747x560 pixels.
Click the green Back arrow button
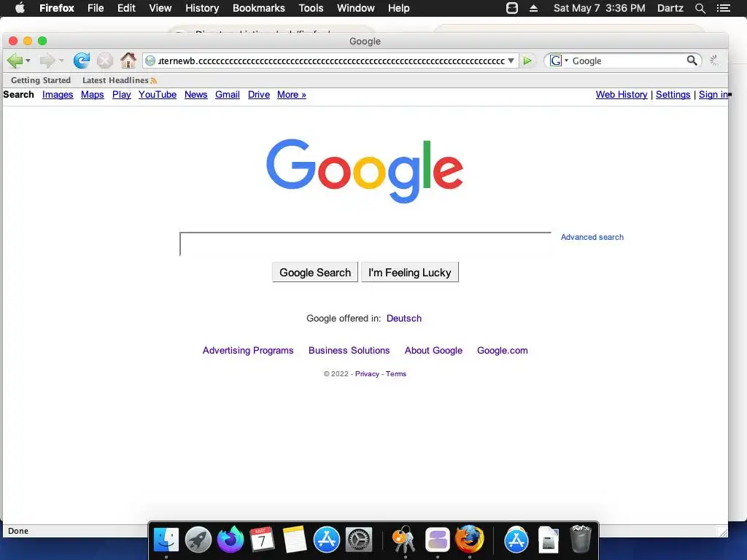tap(15, 61)
